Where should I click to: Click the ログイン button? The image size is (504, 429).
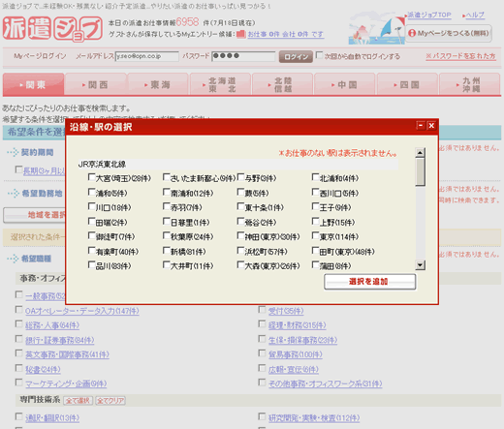pos(296,56)
